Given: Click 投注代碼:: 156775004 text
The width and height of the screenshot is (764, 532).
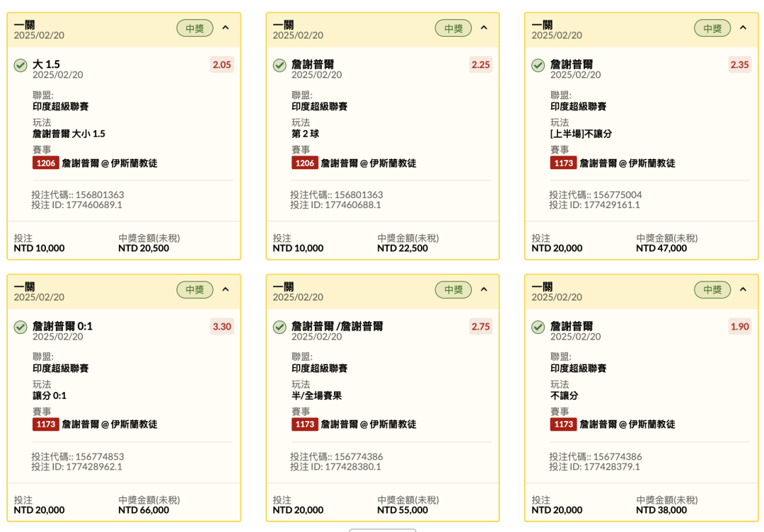Looking at the screenshot, I should pos(596,195).
